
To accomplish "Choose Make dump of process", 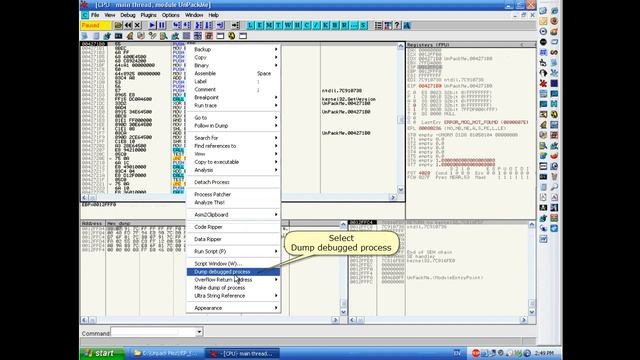I will click(x=233, y=288).
